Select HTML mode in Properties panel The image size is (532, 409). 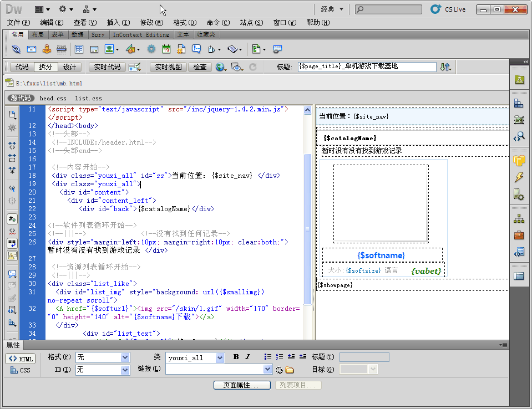(21, 359)
